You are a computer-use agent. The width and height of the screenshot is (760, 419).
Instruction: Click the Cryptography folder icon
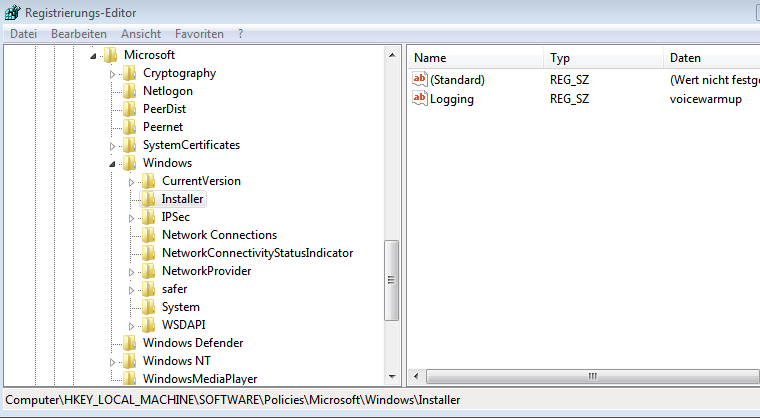click(x=129, y=73)
